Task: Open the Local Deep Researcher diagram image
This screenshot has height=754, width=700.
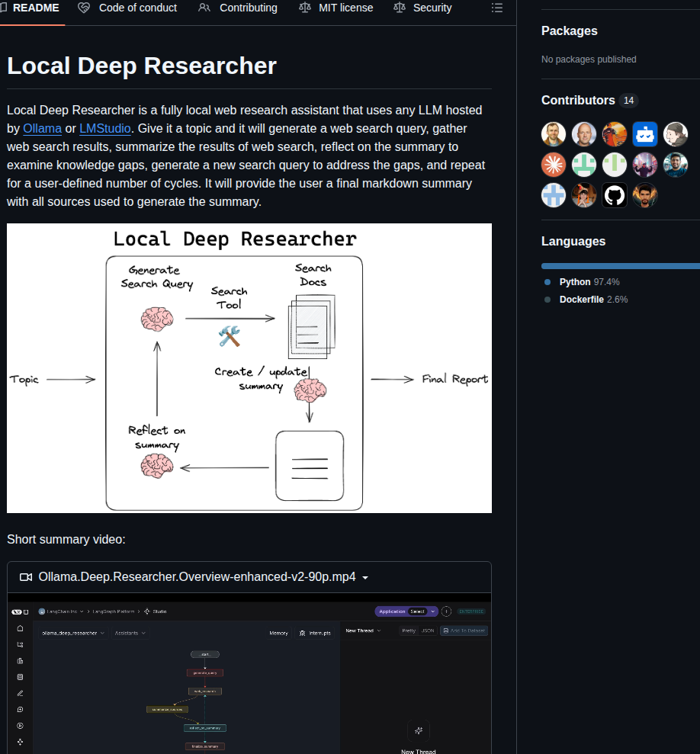Action: point(249,368)
